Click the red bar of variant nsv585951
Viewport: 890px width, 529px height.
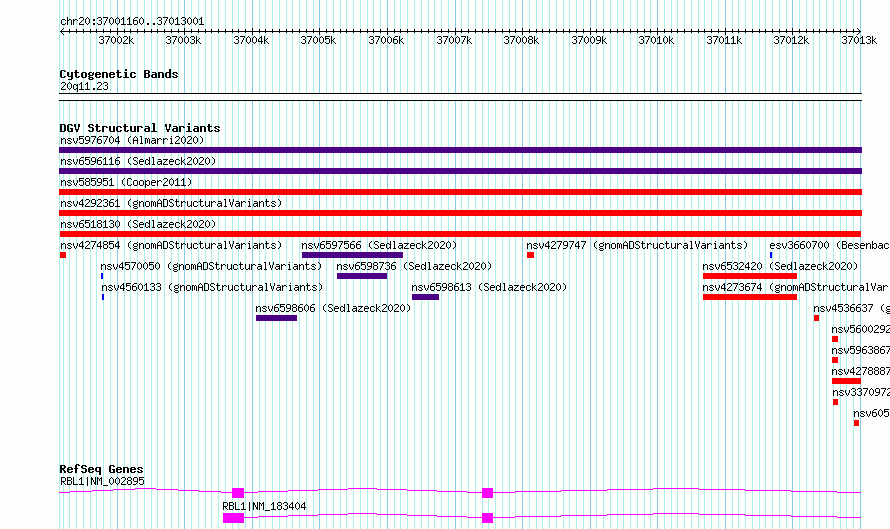point(460,192)
